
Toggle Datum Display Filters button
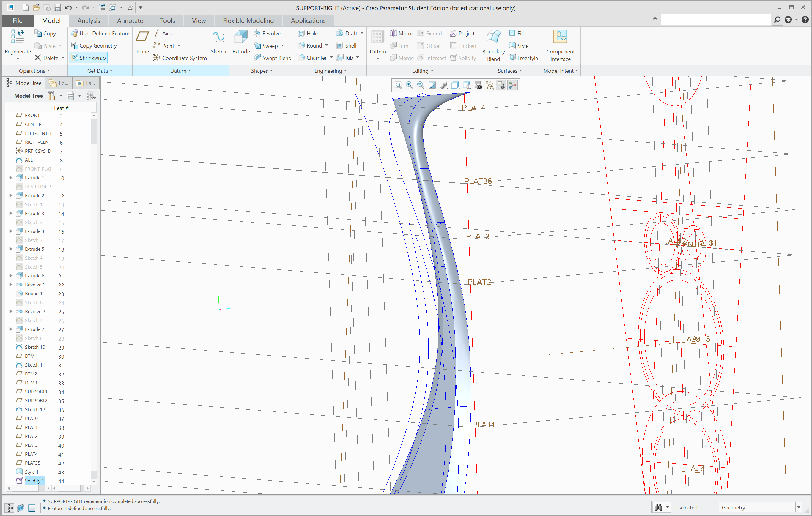[x=490, y=85]
